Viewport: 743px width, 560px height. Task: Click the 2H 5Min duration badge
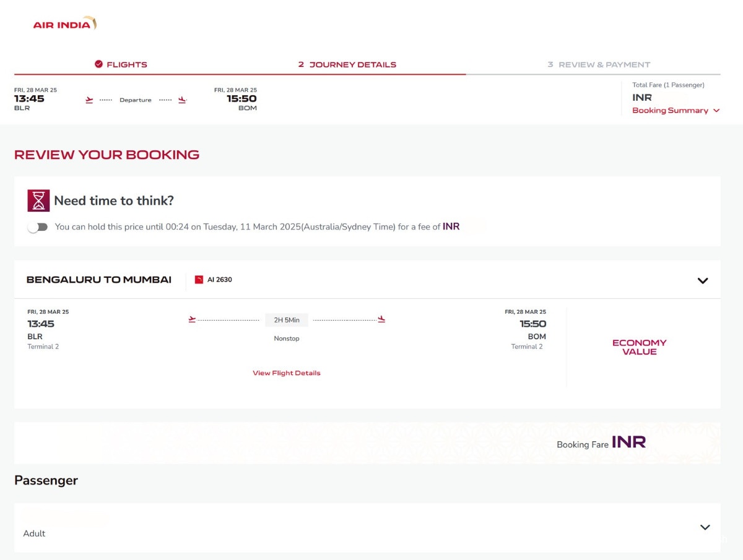tap(287, 320)
